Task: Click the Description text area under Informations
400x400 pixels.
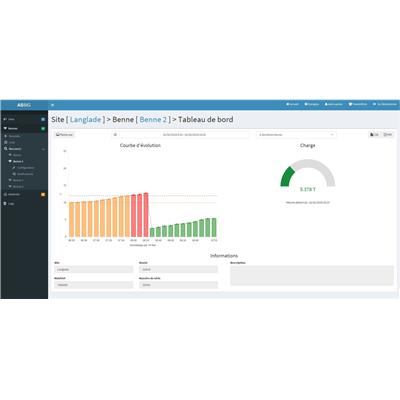Action: pos(312,275)
